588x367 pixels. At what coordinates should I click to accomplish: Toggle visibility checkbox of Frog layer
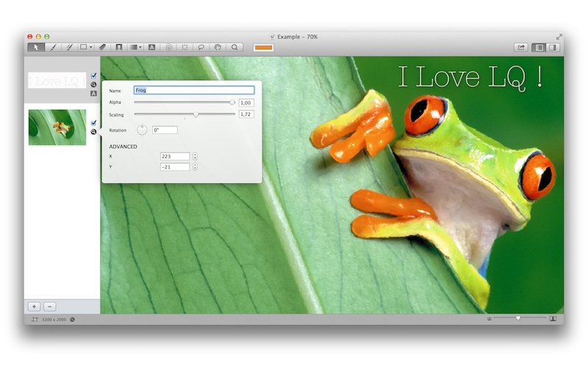click(x=93, y=123)
